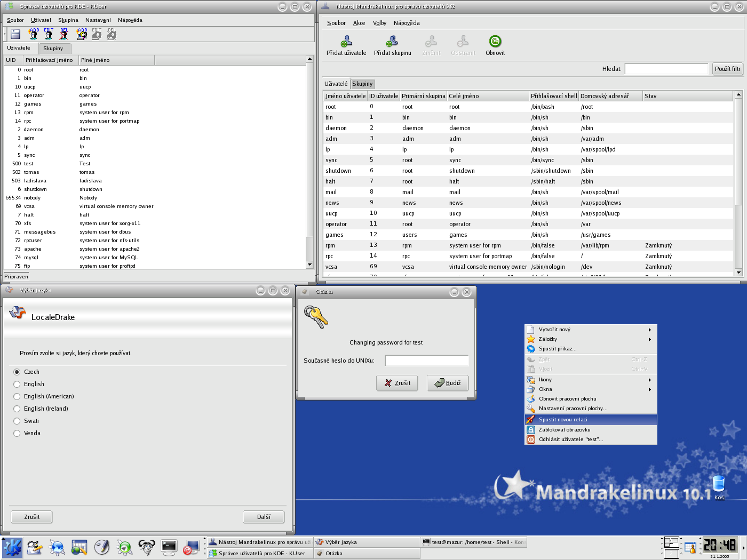Open Akce menu in Mandrakelinux user tool
The image size is (747, 560).
359,23
